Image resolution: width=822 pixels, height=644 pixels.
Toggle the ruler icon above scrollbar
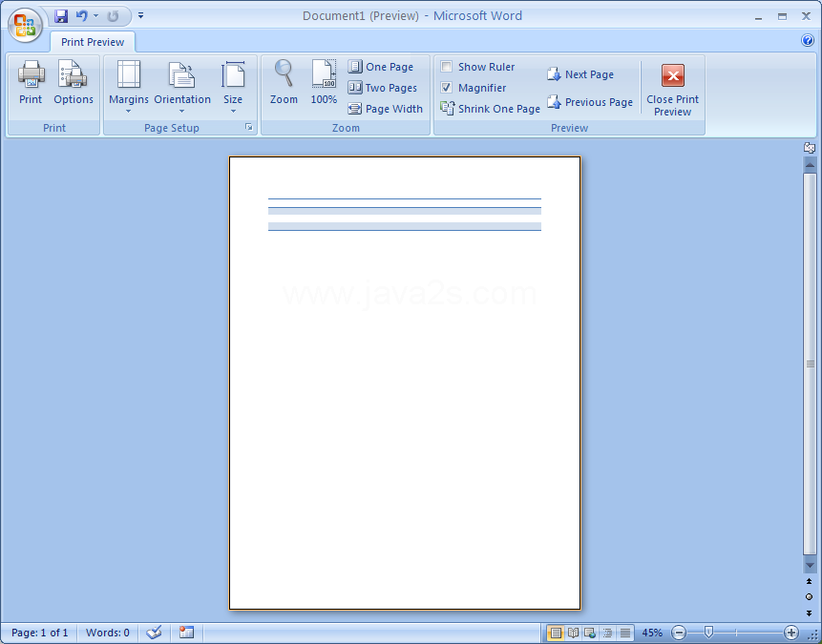[x=810, y=147]
